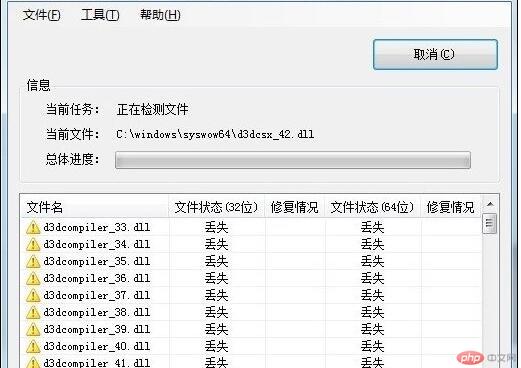521x368 pixels.
Task: Click warning icon beside d3dcompiler_38.dll
Action: tap(33, 312)
